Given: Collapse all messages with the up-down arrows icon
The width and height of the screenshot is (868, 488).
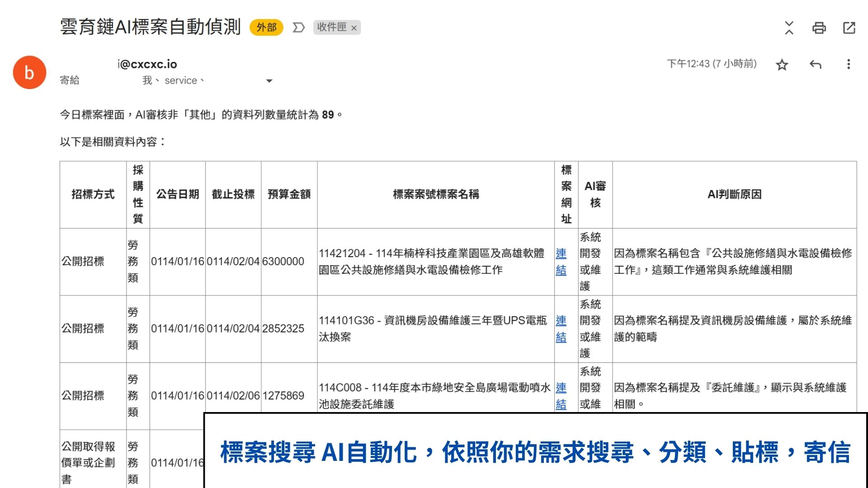Looking at the screenshot, I should click(789, 28).
